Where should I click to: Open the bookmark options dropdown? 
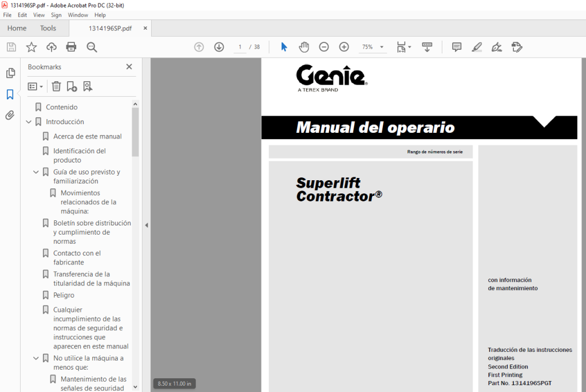[x=35, y=86]
